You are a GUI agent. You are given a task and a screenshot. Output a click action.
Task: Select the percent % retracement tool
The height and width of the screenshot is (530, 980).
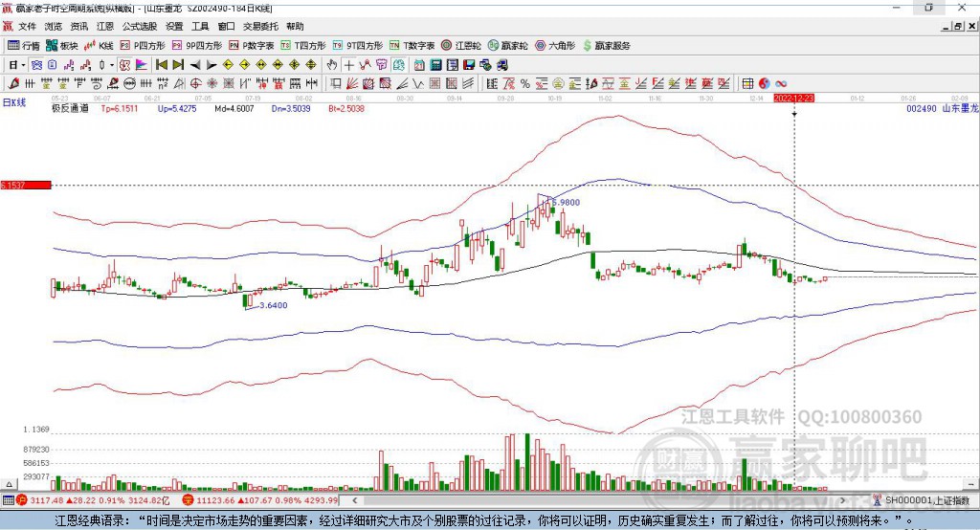[525, 83]
